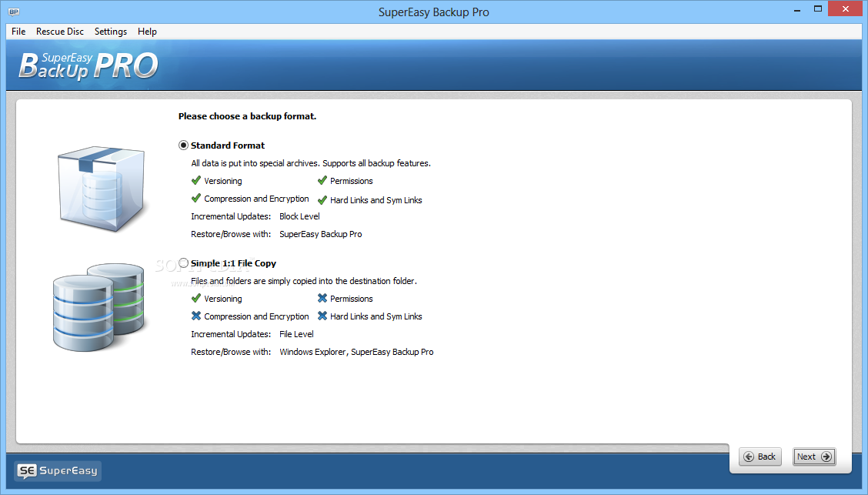This screenshot has height=495, width=868.
Task: Open the File menu
Action: (18, 32)
